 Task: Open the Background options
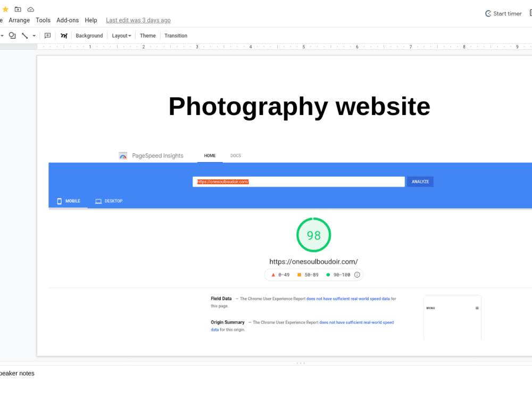click(x=89, y=36)
